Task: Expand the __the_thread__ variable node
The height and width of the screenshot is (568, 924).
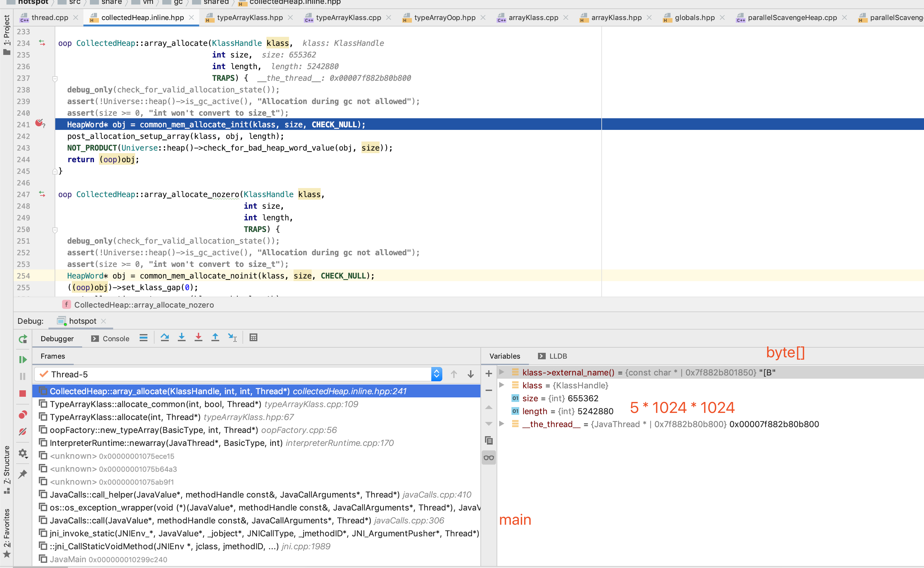Action: tap(501, 424)
